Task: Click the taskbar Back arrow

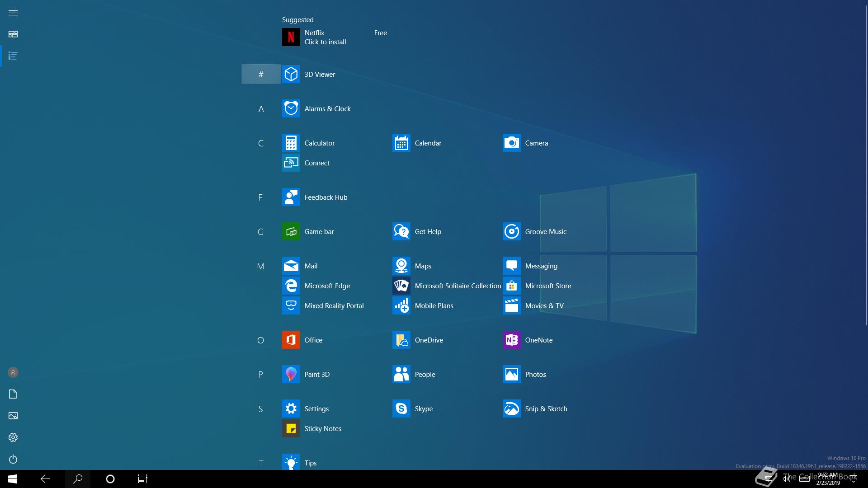Action: [45, 479]
